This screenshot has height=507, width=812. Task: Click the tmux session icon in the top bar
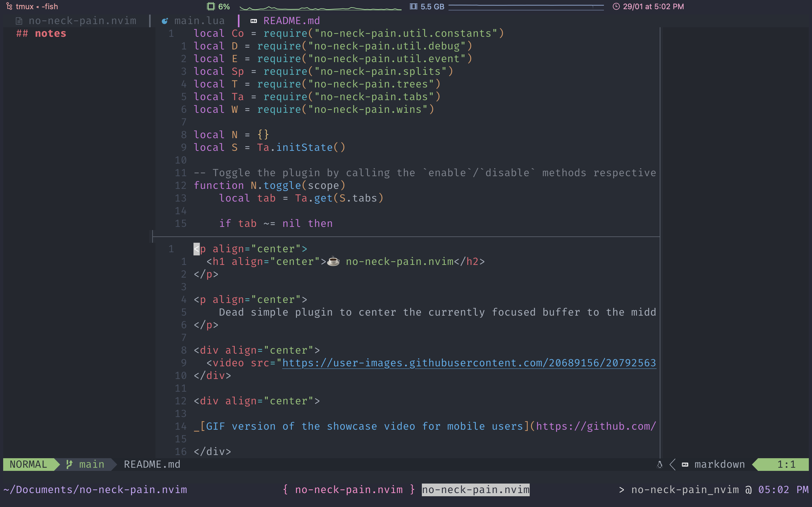pos(9,6)
